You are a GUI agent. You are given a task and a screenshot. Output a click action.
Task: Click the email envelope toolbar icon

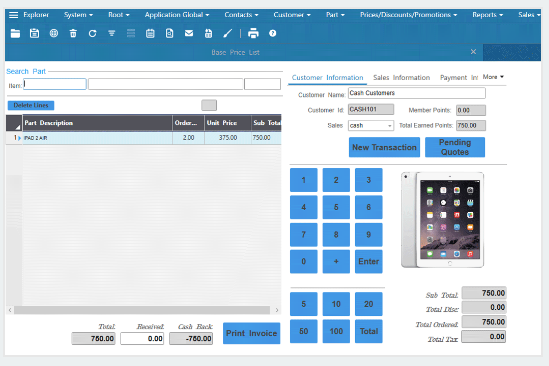tap(189, 33)
